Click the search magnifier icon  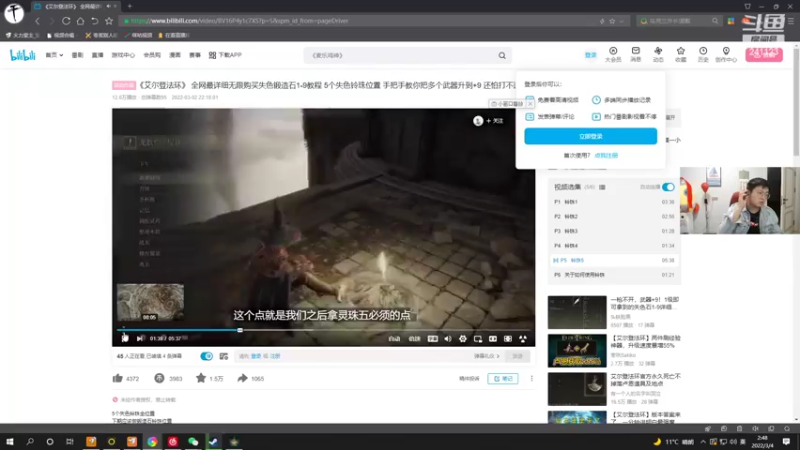click(x=502, y=55)
